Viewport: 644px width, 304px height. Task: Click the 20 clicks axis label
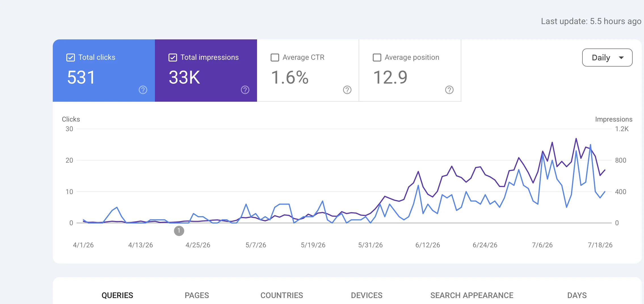click(x=69, y=160)
